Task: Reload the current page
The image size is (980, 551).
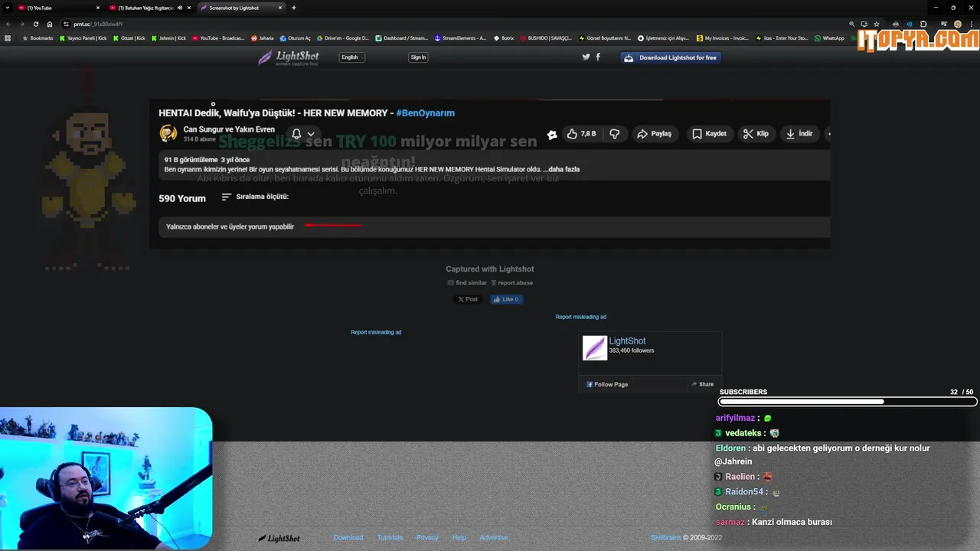Action: click(x=36, y=24)
